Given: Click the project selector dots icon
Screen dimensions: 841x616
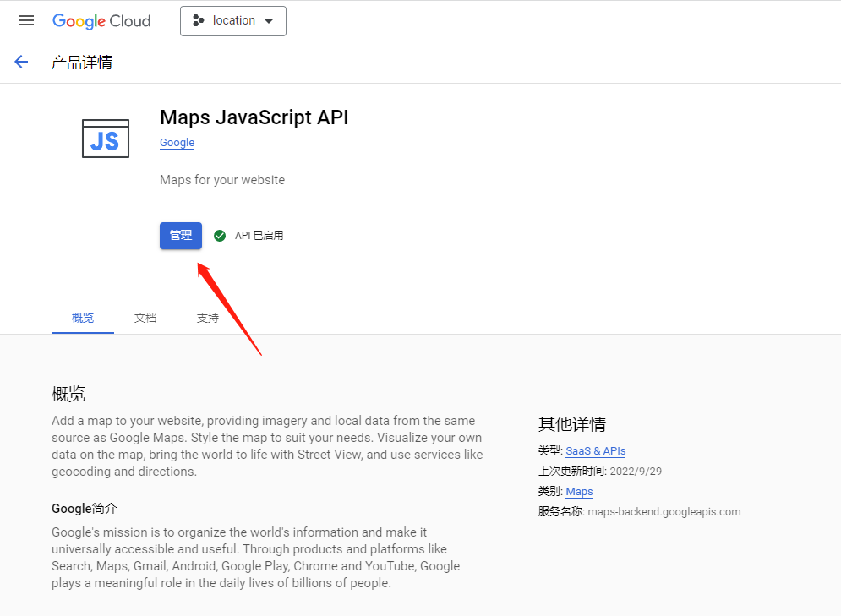Looking at the screenshot, I should [198, 20].
